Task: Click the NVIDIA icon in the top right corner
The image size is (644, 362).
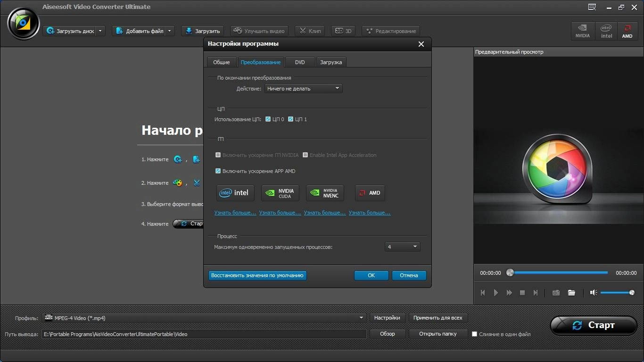Action: point(583,31)
